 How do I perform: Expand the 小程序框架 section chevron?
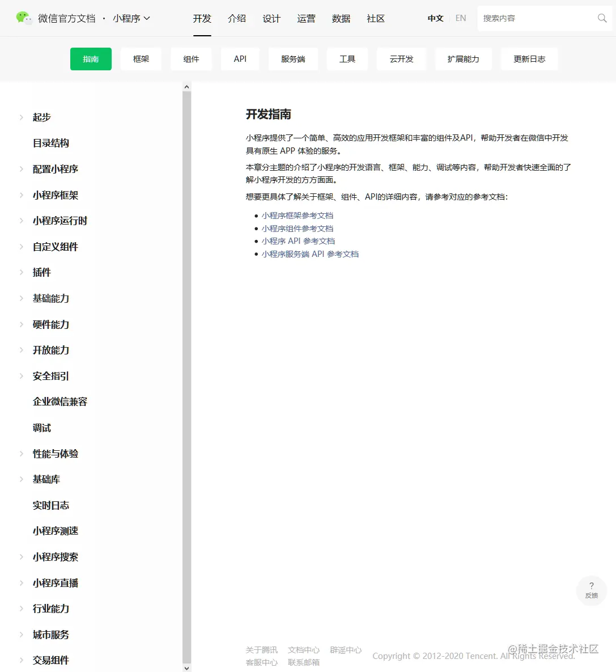(x=22, y=195)
